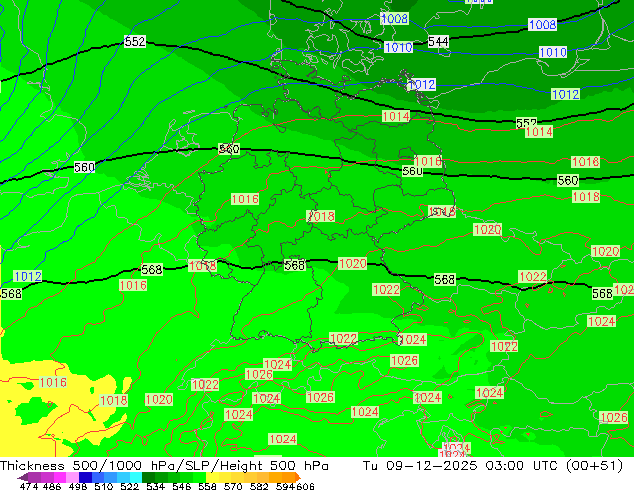
Task: Click the '1018' label beside the bottom-left 1020
Action: [x=114, y=400]
